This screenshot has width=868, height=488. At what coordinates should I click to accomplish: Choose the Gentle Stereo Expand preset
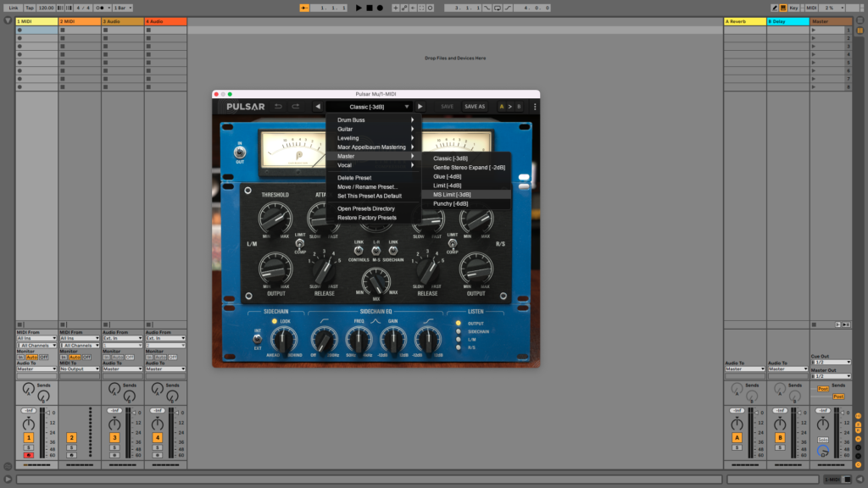coord(466,168)
